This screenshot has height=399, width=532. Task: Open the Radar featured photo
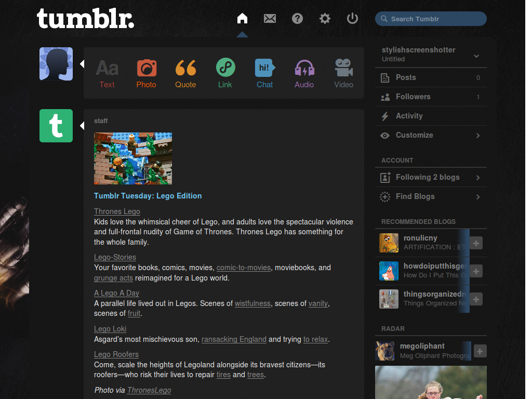431,382
